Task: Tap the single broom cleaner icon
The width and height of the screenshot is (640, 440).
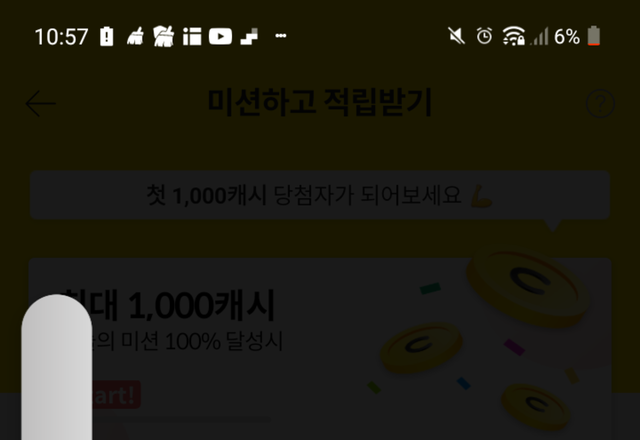Action: pos(135,36)
